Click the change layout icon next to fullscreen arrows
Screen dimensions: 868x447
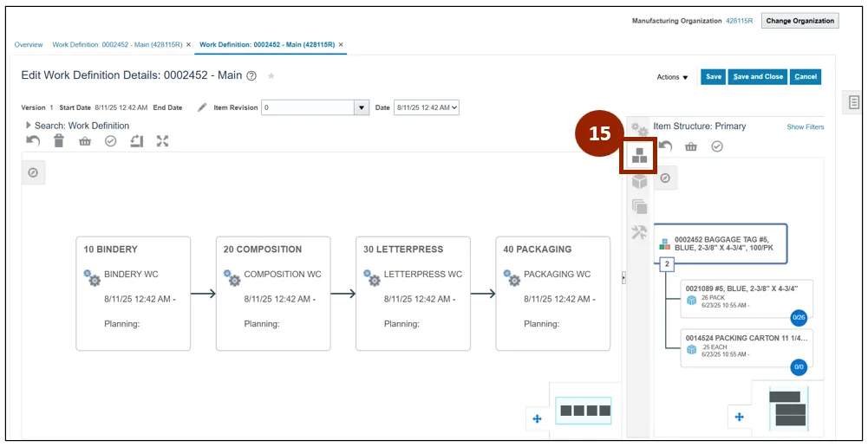(x=137, y=141)
